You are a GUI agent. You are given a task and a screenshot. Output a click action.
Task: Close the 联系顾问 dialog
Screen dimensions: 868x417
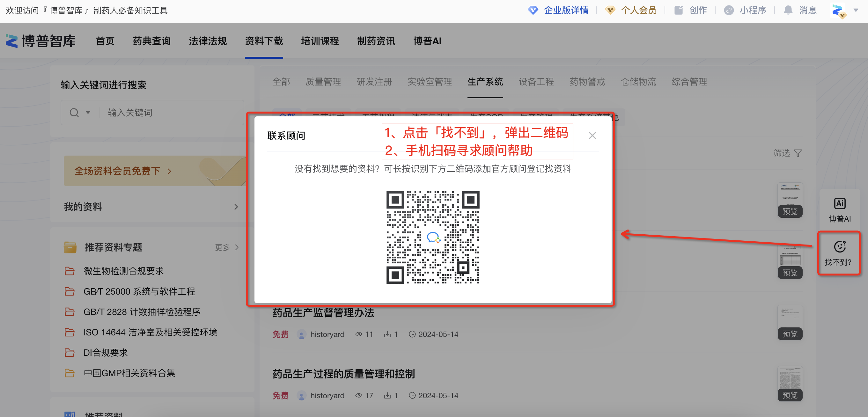[592, 135]
